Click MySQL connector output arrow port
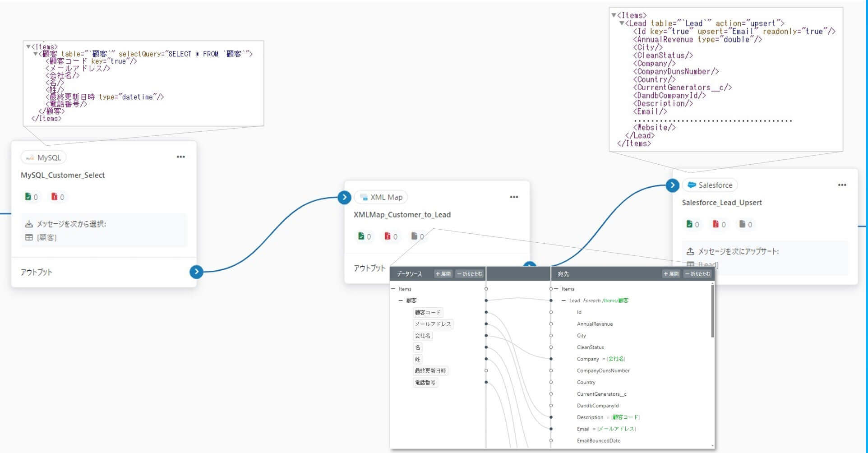868x453 pixels. [196, 272]
